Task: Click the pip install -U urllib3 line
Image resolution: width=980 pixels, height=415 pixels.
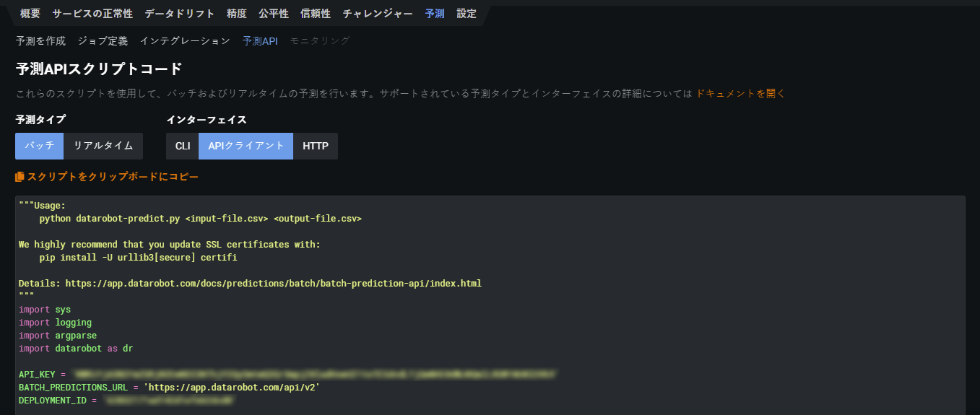Action: pos(138,257)
